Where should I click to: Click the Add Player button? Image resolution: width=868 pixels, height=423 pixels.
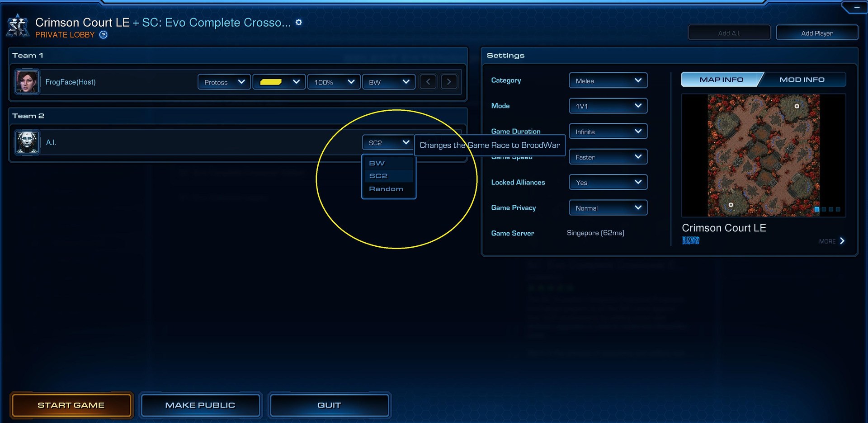(x=816, y=33)
